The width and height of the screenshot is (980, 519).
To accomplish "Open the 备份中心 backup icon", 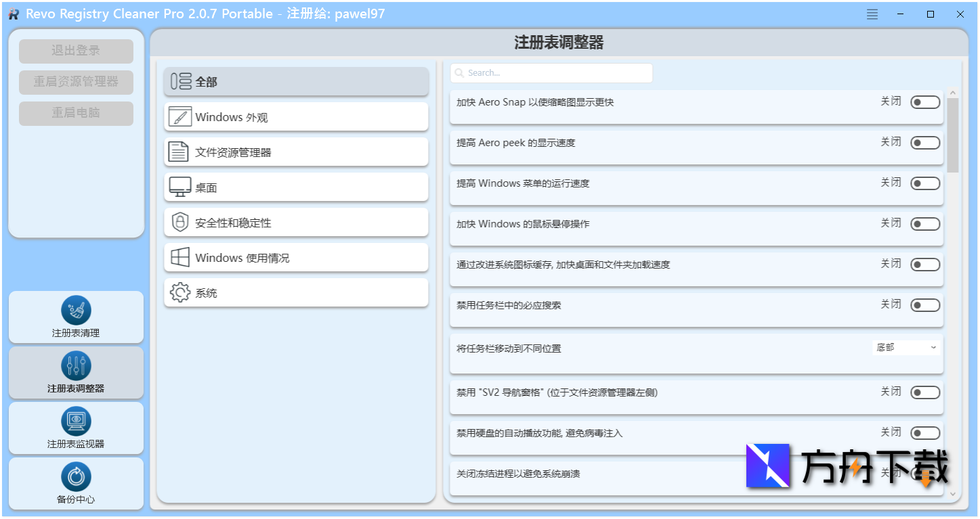I will [75, 475].
